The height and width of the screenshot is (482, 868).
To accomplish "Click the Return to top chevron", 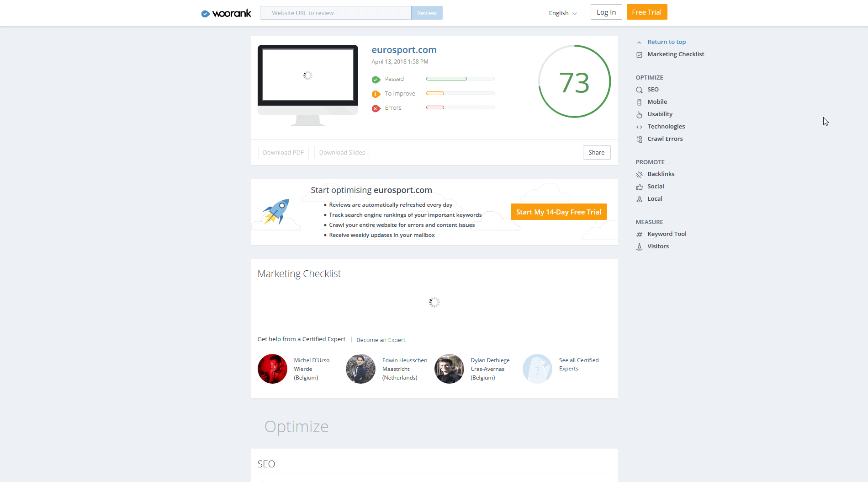I will coord(639,42).
